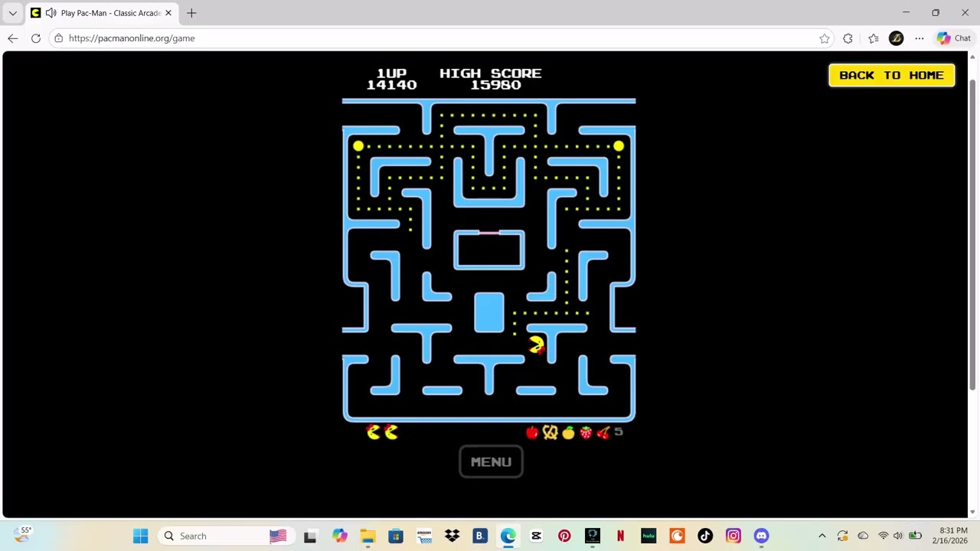Click the strawberry fruit icon under the maze

tap(586, 432)
